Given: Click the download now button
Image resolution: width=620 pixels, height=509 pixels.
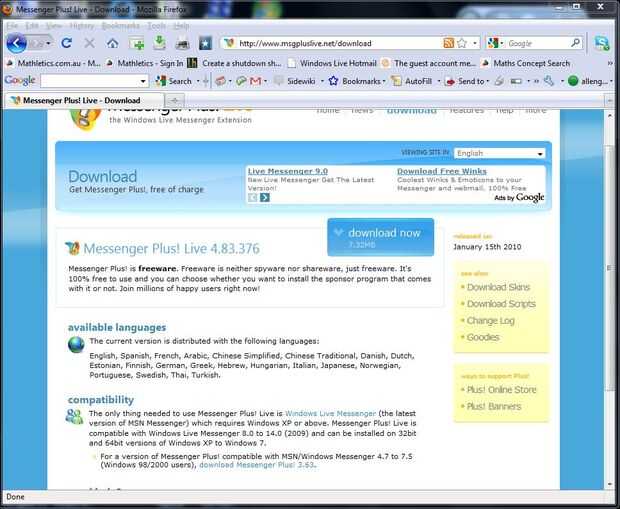Looking at the screenshot, I should click(x=380, y=237).
